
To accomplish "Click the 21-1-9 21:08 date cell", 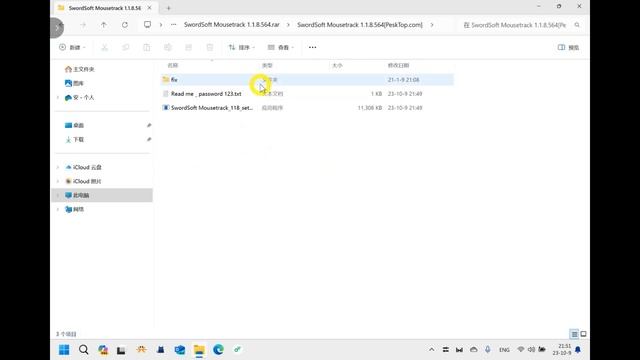I will pos(403,80).
